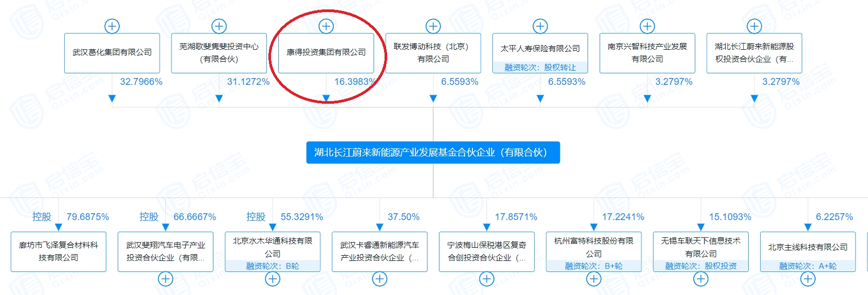Click the 控股 79.6875% label
This screenshot has height=295, width=868.
(x=71, y=217)
